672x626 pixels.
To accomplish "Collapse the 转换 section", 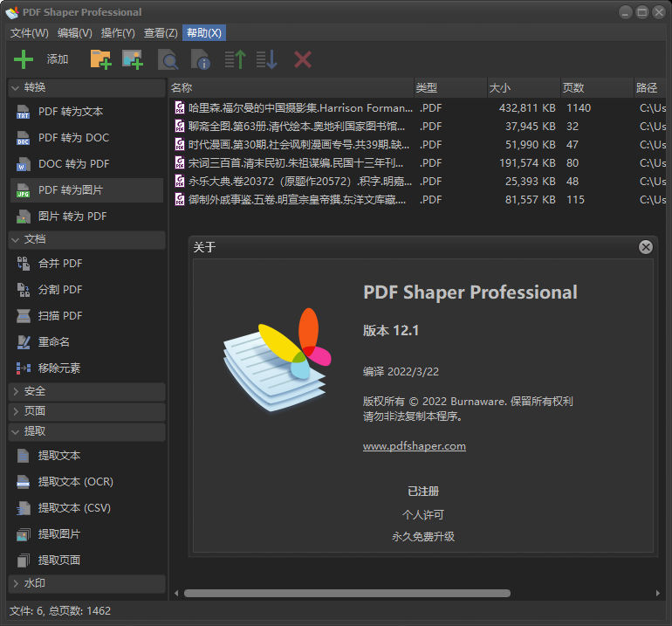I will [x=86, y=87].
